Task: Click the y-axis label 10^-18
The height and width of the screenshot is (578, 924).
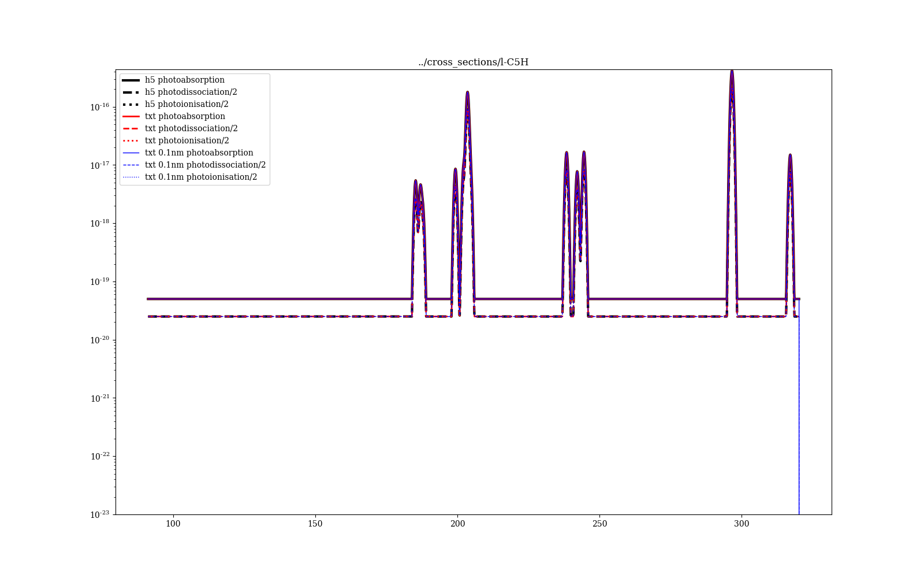Action: pyautogui.click(x=100, y=223)
